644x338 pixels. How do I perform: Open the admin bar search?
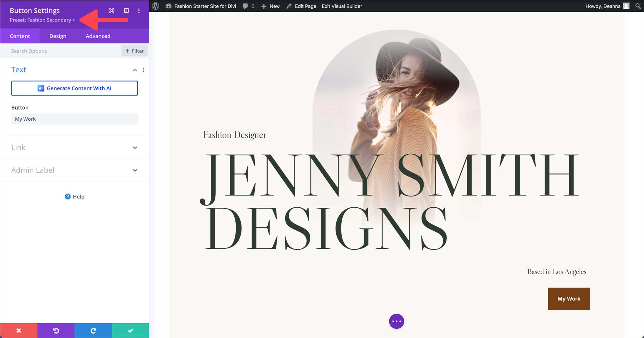(x=638, y=6)
